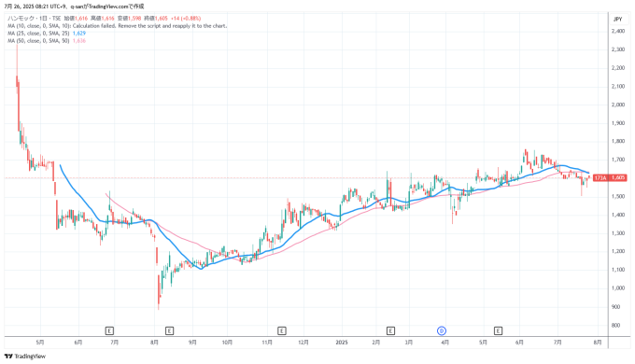Image resolution: width=635 pixels, height=364 pixels.
Task: Click the 900 price axis label
Action: 616,307
